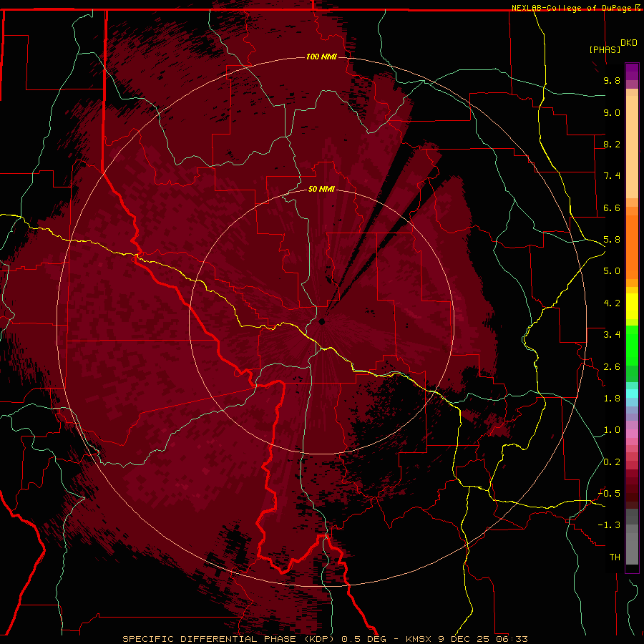The width and height of the screenshot is (644, 644).
Task: Click the [PHAS] legend label
Action: click(x=605, y=50)
